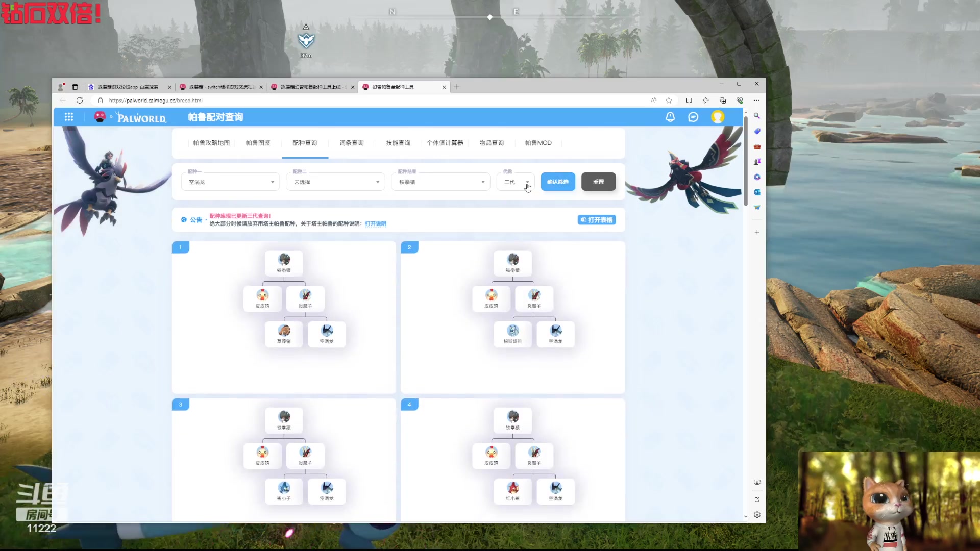Open the 帕鲁MOD tab
Image resolution: width=980 pixels, height=551 pixels.
(538, 143)
